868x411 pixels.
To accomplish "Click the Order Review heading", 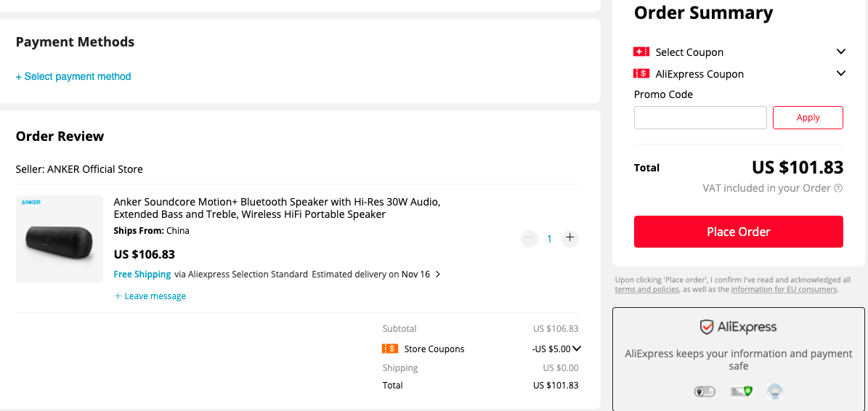I will pos(60,136).
